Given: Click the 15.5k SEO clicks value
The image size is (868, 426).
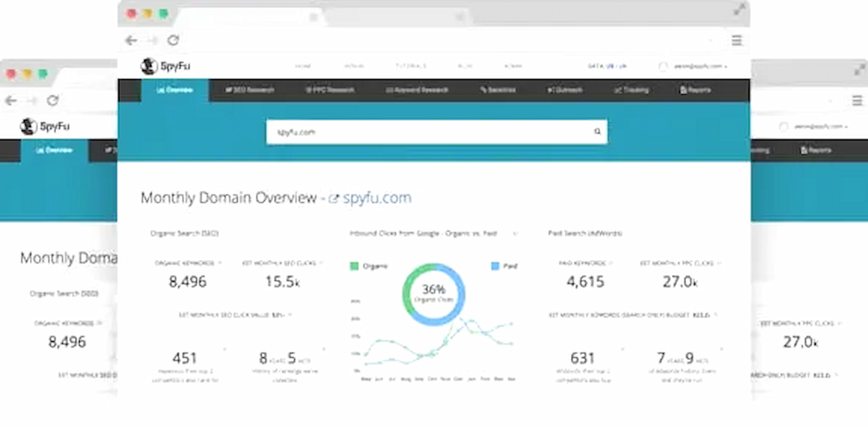Looking at the screenshot, I should pyautogui.click(x=283, y=282).
